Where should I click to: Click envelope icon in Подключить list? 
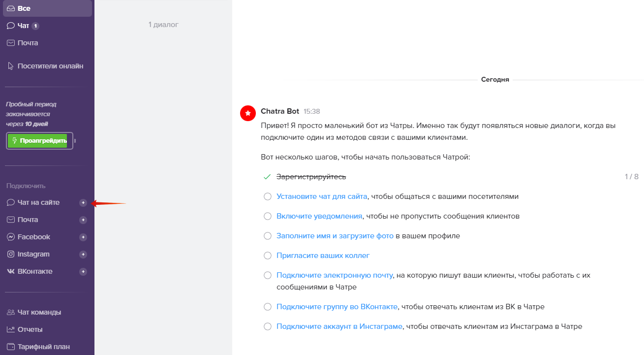click(11, 220)
